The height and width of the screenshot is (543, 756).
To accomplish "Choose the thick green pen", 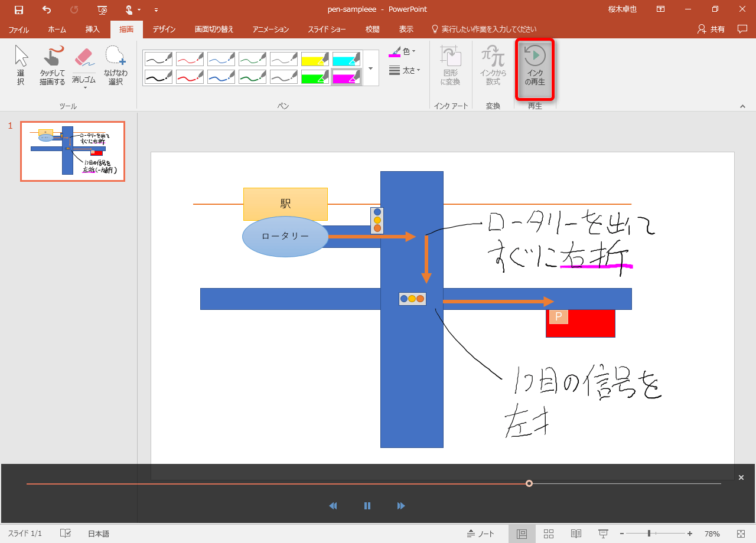I will pos(252,77).
